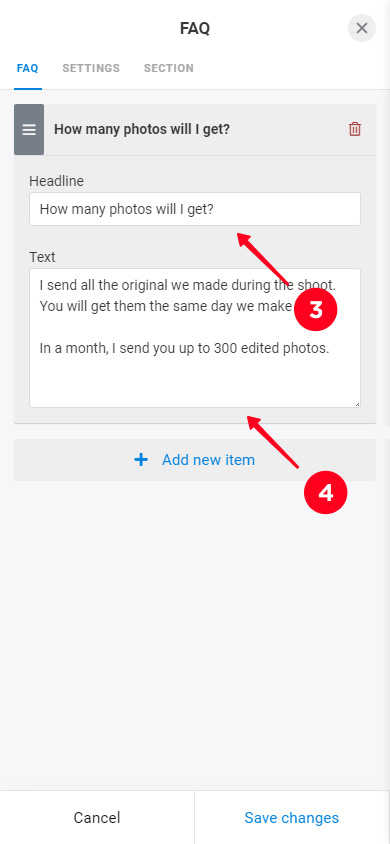390x844 pixels.
Task: Click red annotation circle number 4
Action: click(325, 492)
